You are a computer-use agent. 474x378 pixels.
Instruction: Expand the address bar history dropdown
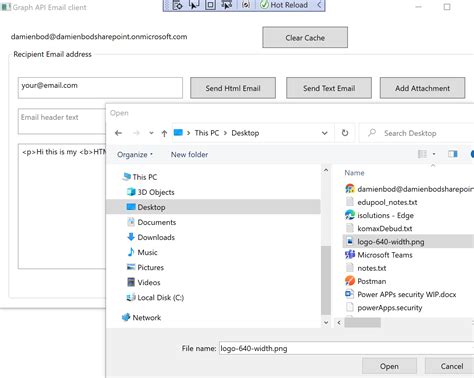tap(324, 133)
